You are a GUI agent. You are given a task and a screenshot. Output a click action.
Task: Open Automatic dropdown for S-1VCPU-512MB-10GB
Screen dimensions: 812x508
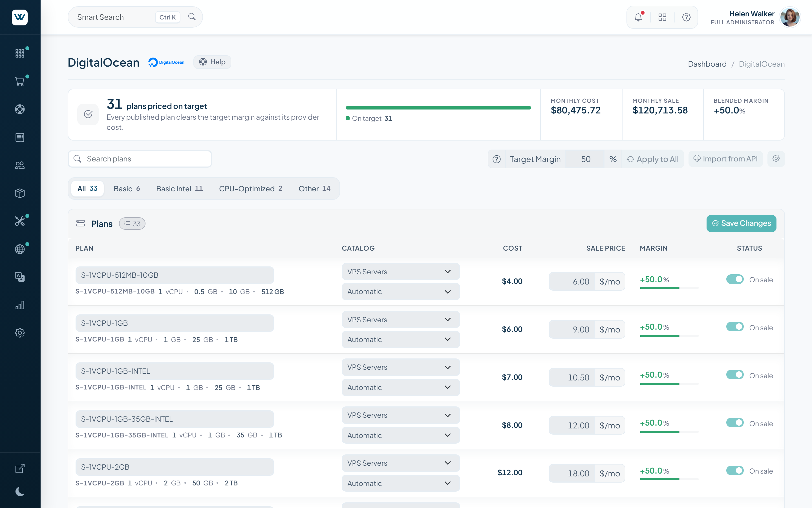coord(401,292)
